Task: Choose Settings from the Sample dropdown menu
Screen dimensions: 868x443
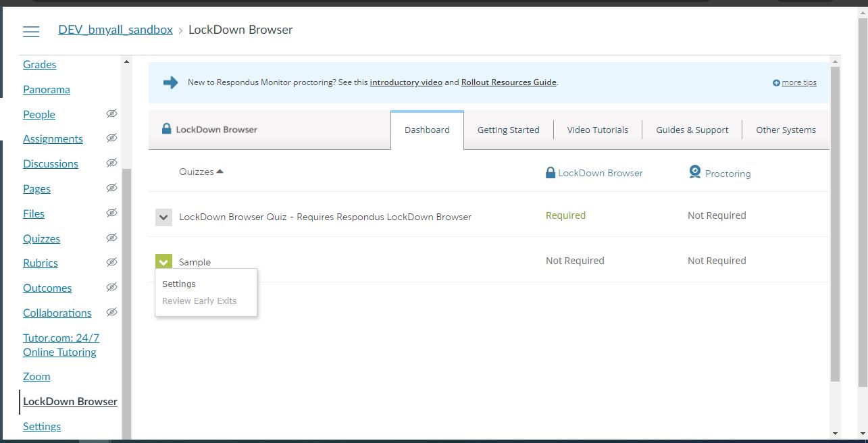Action: click(x=179, y=284)
